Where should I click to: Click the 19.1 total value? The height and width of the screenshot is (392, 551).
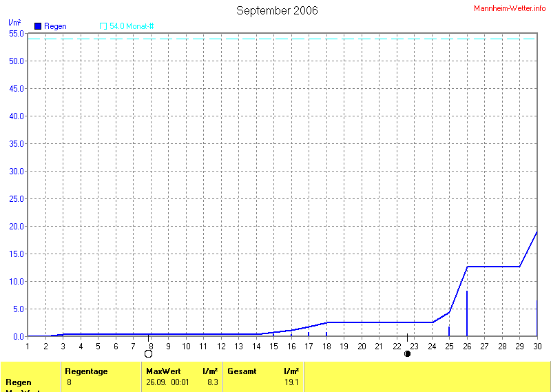[291, 382]
